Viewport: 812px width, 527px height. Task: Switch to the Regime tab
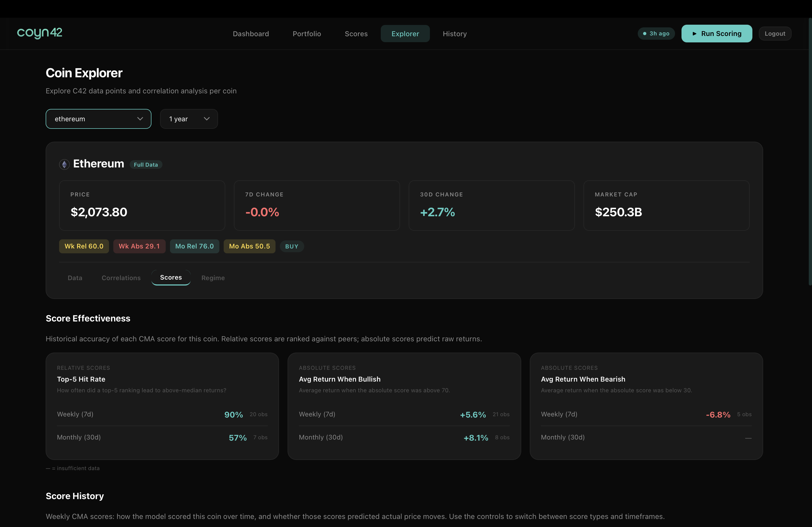click(x=213, y=278)
